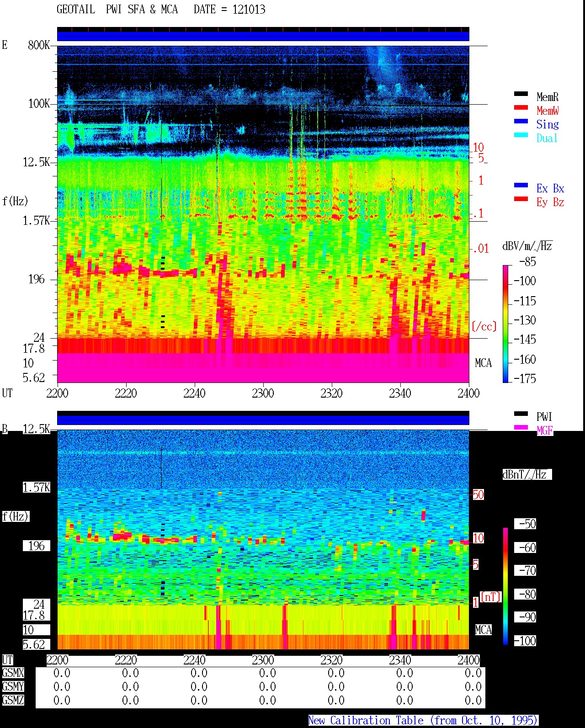This screenshot has width=585, height=728.
Task: Click the dBV/m electric field color scale bar
Action: tap(505, 324)
